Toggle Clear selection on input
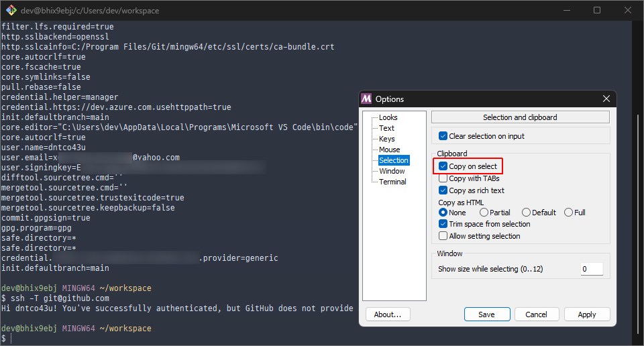Screen dimensions: 644x346 (x=443, y=136)
